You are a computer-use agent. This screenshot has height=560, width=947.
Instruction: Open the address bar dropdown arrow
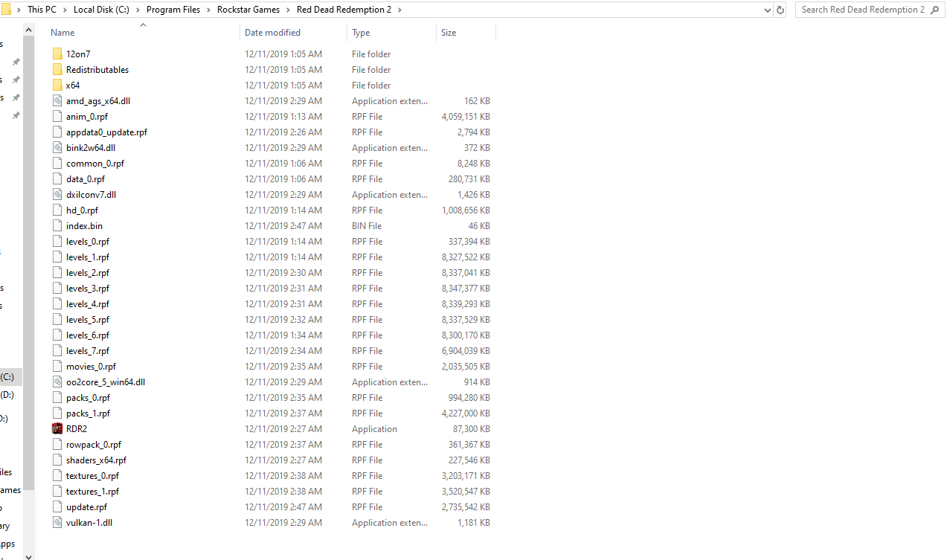[767, 10]
